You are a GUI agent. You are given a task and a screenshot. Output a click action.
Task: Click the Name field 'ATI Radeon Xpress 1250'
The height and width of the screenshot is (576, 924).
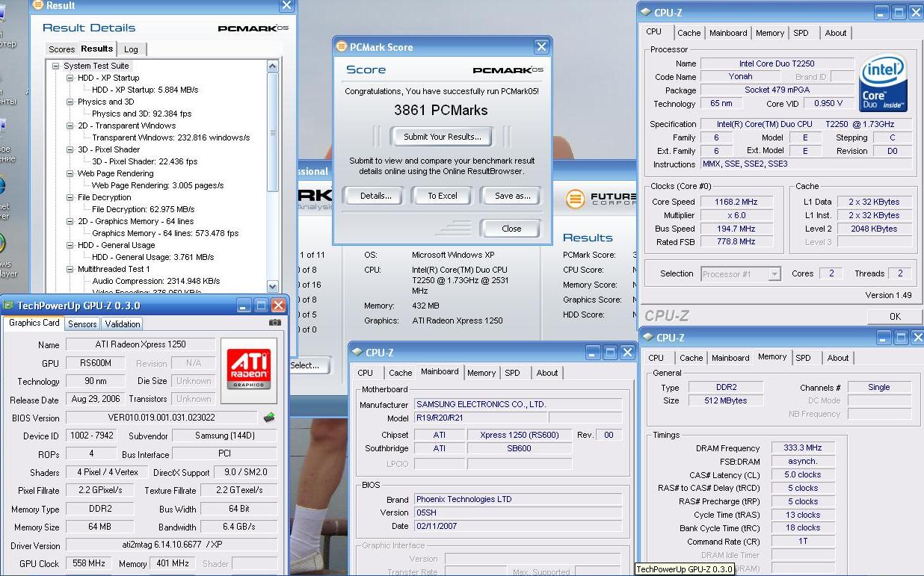tap(141, 344)
